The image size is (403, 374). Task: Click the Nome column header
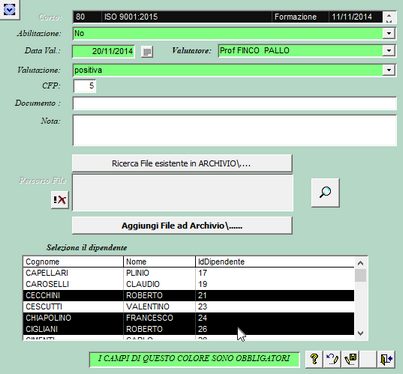(x=159, y=262)
